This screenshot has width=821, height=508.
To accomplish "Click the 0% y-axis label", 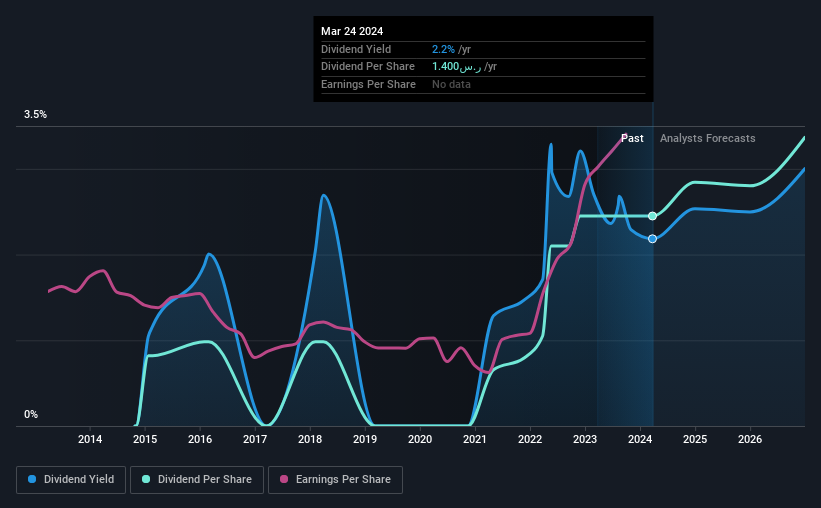I will tap(31, 414).
